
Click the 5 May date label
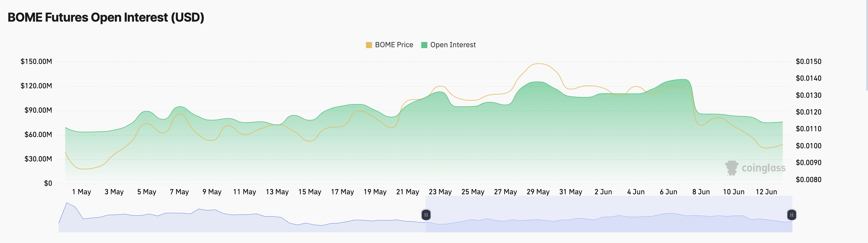pyautogui.click(x=147, y=192)
